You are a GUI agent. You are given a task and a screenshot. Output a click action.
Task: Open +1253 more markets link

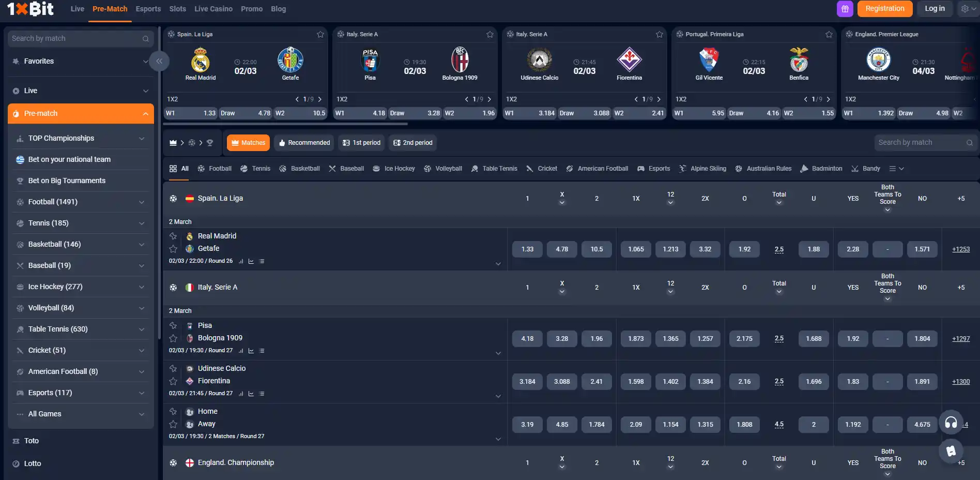pyautogui.click(x=961, y=249)
